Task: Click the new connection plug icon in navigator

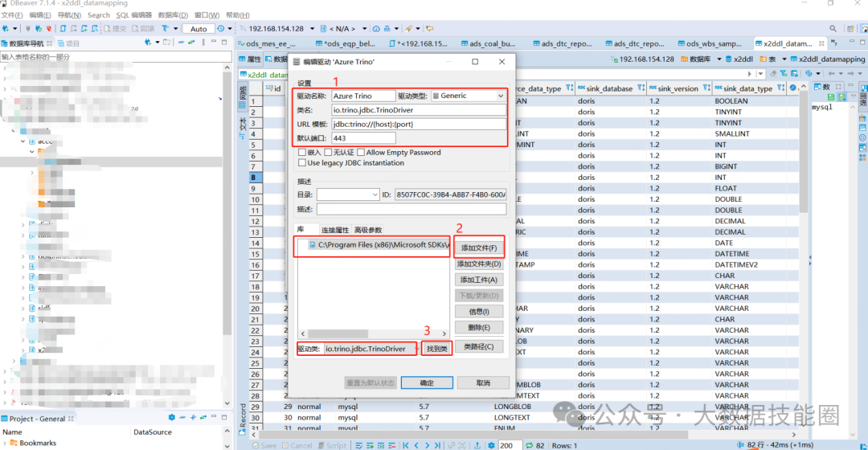Action: point(148,43)
